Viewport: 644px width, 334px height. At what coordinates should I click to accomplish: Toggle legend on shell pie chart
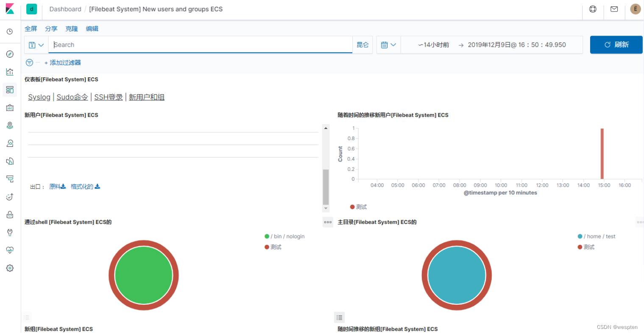pyautogui.click(x=27, y=317)
